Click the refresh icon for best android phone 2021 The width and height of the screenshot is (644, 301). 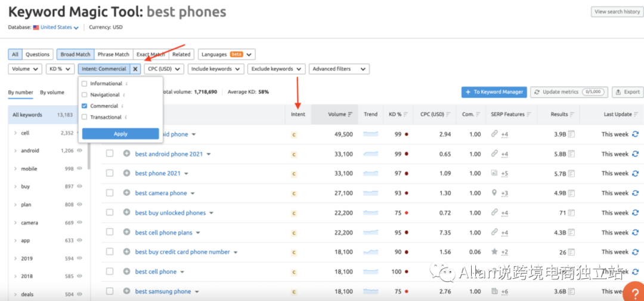pyautogui.click(x=635, y=154)
